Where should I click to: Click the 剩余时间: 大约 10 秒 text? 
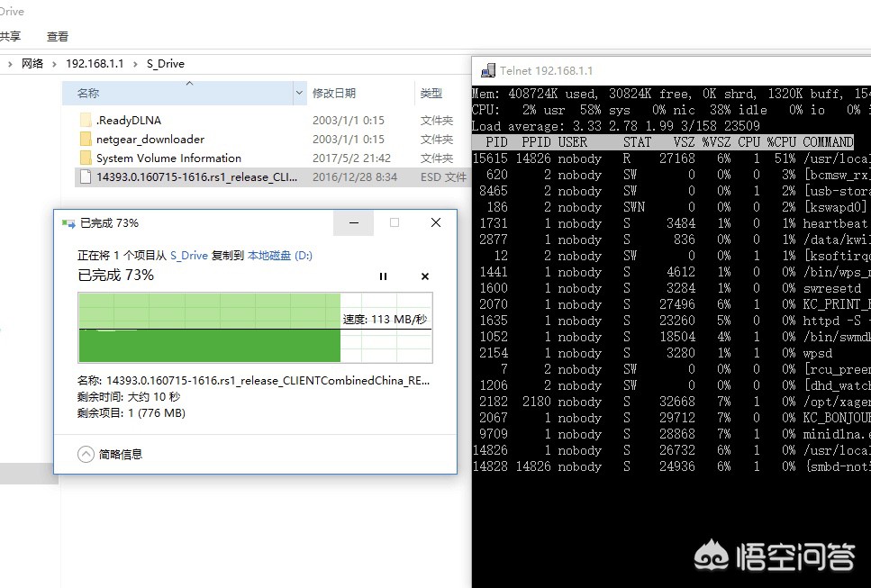[129, 397]
